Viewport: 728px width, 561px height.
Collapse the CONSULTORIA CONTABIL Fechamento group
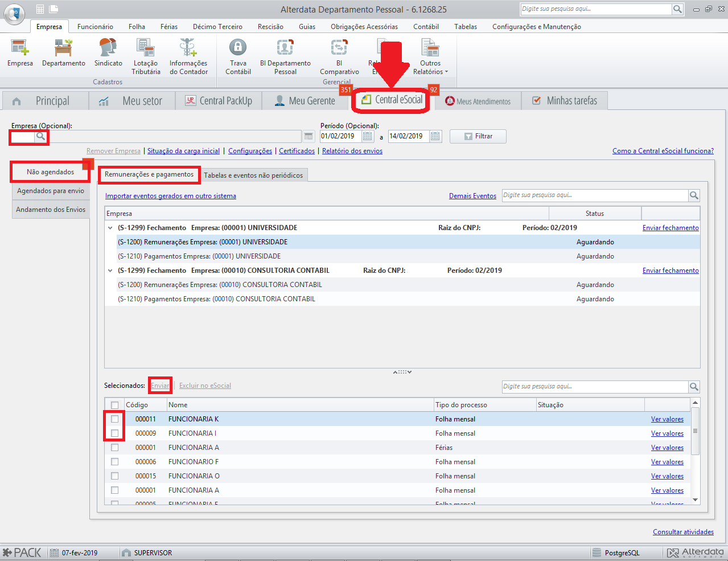point(110,271)
